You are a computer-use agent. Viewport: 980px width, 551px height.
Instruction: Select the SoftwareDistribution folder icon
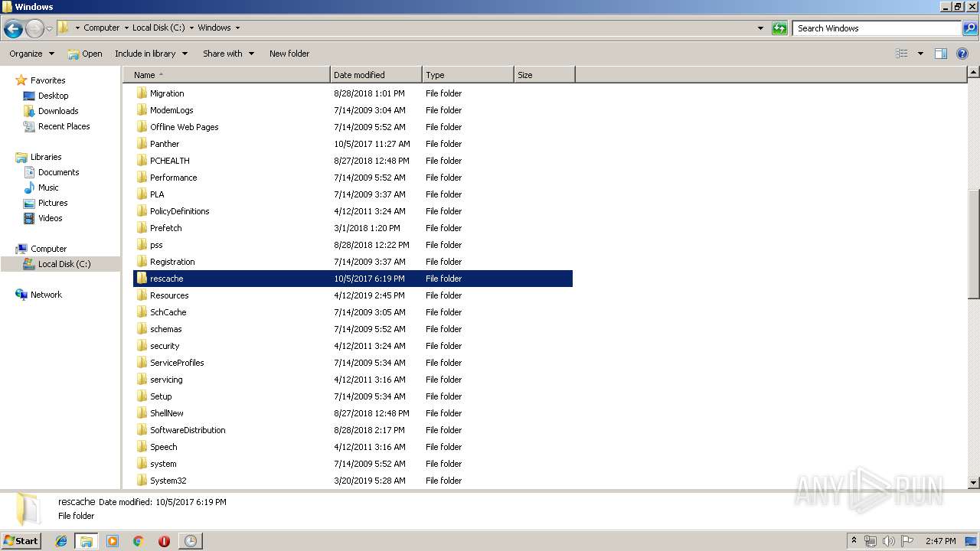coord(142,430)
